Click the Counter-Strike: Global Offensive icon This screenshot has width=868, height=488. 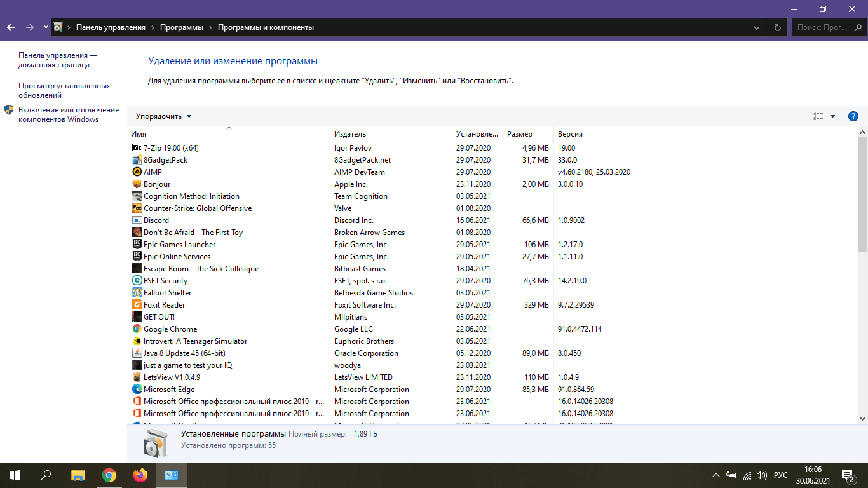(137, 208)
